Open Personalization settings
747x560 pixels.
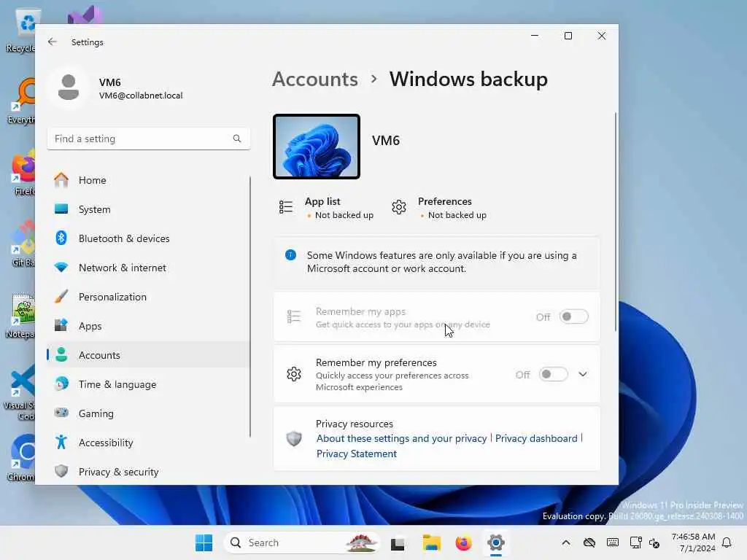[x=149, y=296]
